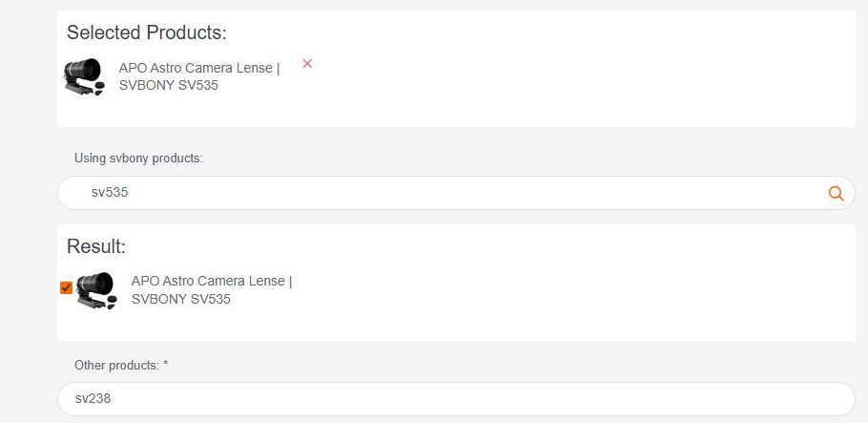Viewport: 868px width, 423px height.
Task: Click the "Result:" heading
Action: (96, 246)
